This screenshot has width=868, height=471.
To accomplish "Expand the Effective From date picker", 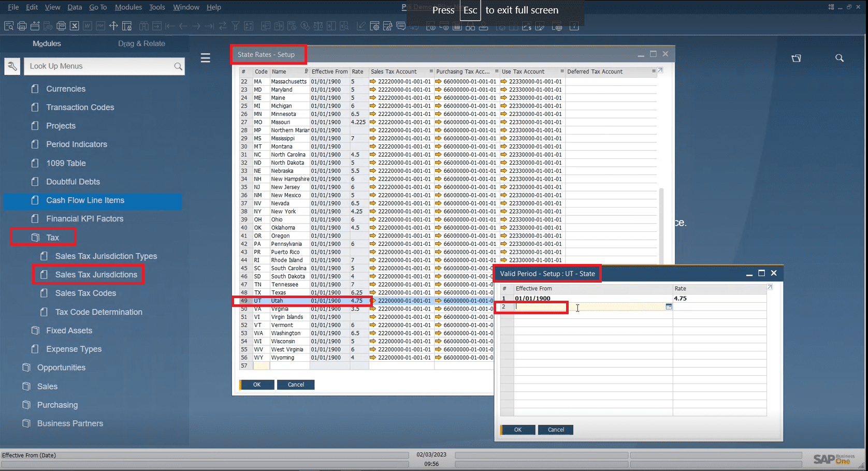I will 668,306.
